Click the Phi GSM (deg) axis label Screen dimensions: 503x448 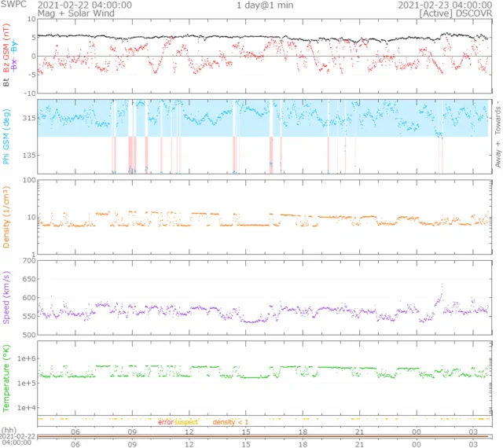point(8,136)
